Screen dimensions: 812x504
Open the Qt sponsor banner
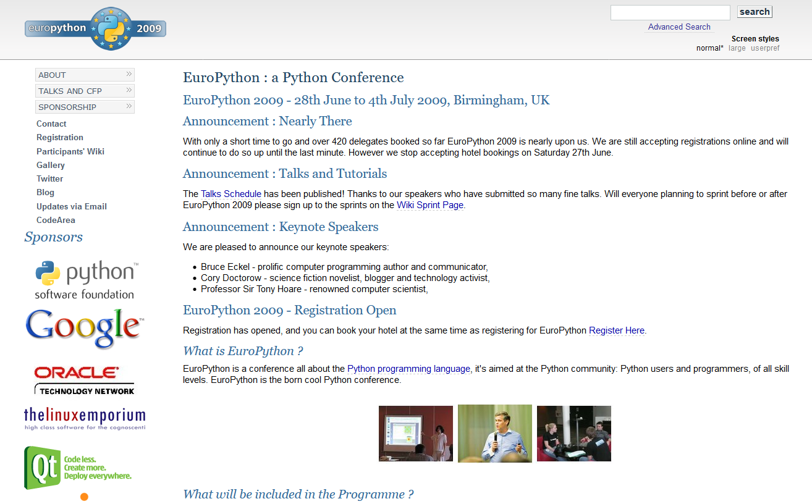point(78,468)
